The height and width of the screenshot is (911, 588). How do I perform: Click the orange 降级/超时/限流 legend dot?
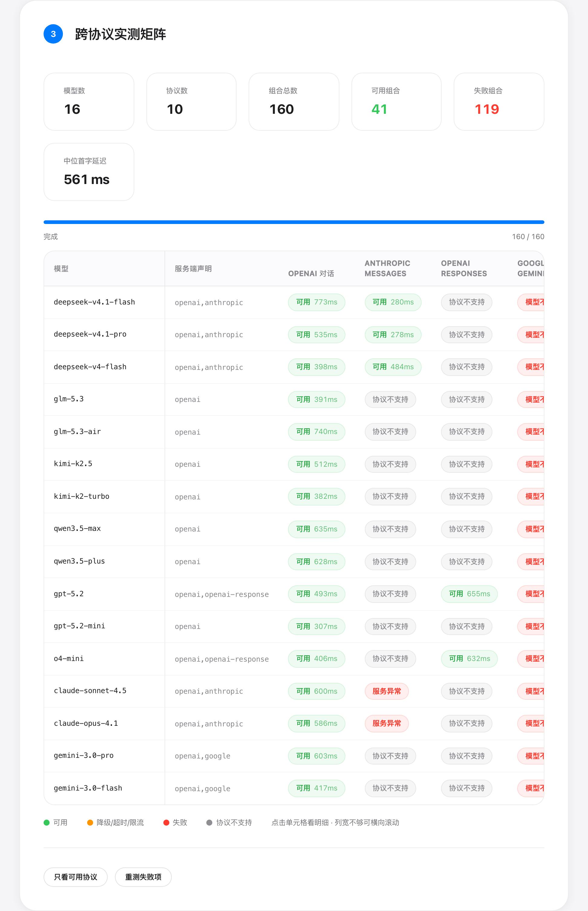(90, 822)
